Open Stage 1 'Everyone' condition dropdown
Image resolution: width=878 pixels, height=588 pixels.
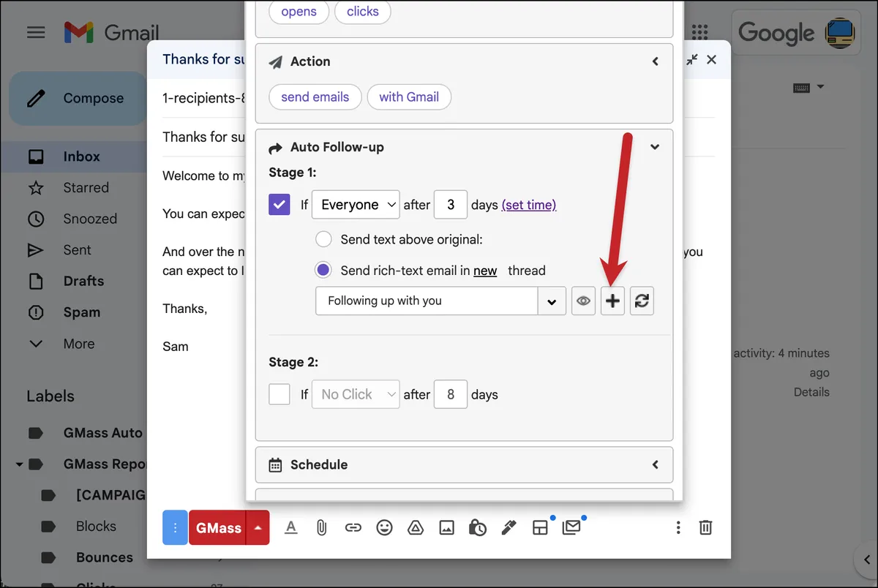tap(356, 205)
